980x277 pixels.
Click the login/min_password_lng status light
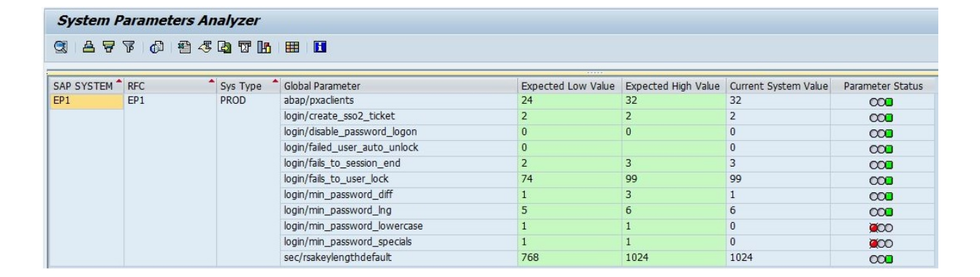coord(882,212)
